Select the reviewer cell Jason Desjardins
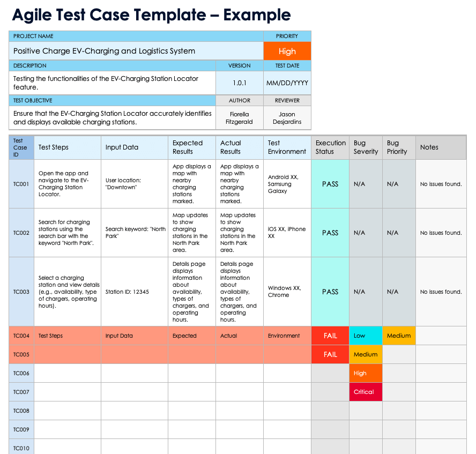The image size is (476, 454). pyautogui.click(x=287, y=118)
